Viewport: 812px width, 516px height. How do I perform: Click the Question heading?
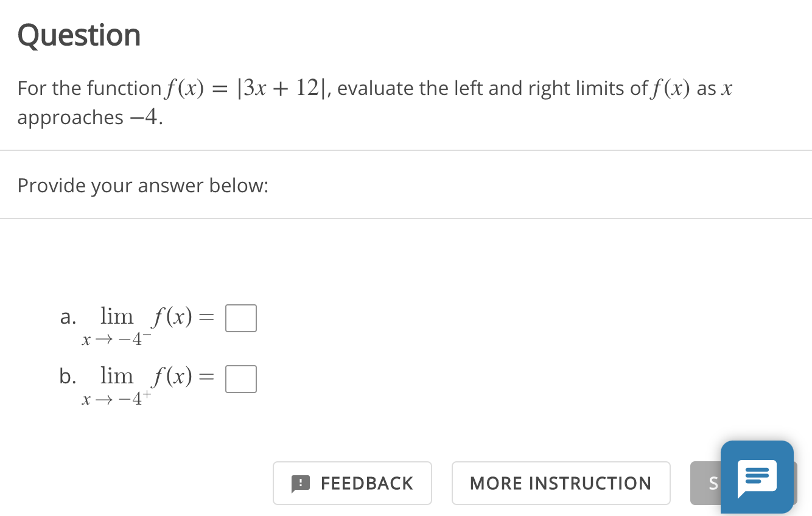click(x=79, y=35)
